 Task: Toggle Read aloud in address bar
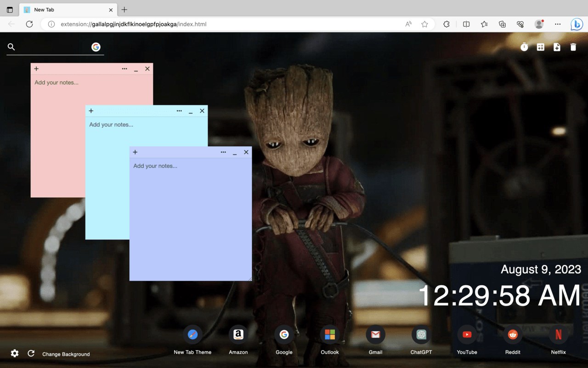(x=408, y=24)
